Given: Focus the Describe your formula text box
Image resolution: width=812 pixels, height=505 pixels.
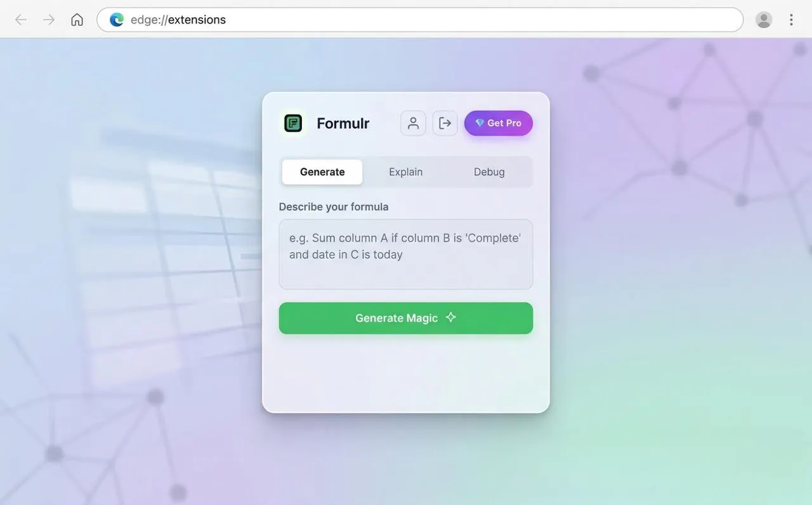Looking at the screenshot, I should tap(406, 254).
